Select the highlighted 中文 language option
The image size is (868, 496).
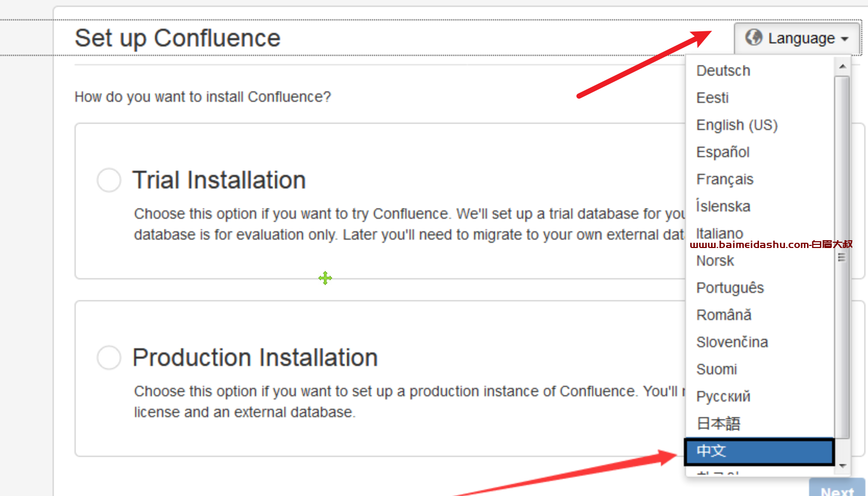(x=759, y=451)
